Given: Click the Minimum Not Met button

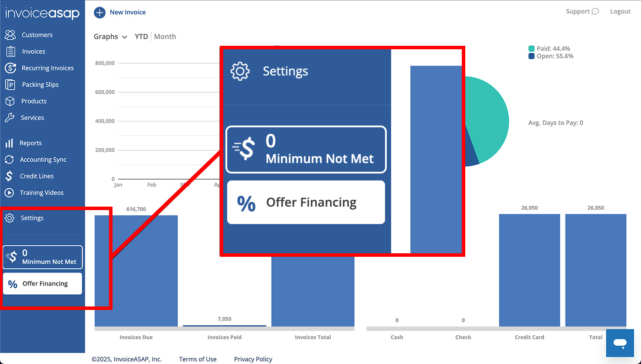Looking at the screenshot, I should tap(43, 257).
